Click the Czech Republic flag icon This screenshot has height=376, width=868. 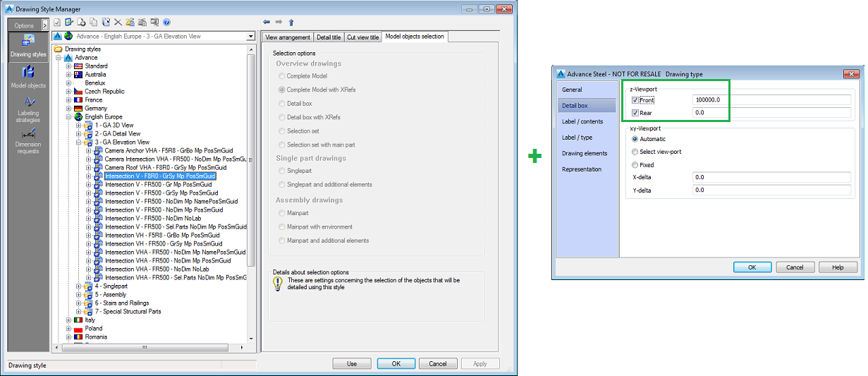79,92
